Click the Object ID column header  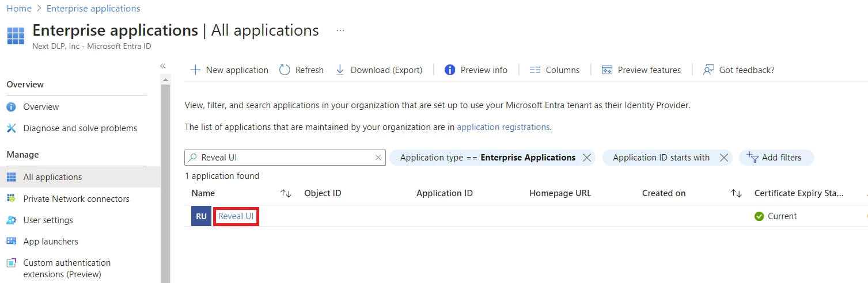point(323,193)
